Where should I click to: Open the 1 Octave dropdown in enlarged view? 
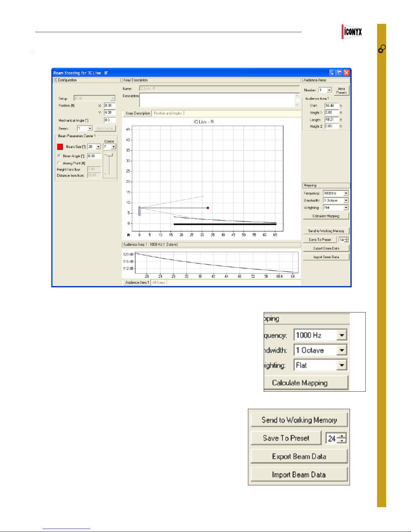(342, 350)
